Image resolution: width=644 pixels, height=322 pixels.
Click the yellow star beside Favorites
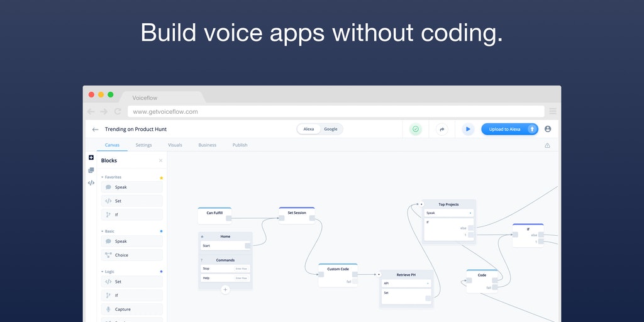pyautogui.click(x=162, y=178)
